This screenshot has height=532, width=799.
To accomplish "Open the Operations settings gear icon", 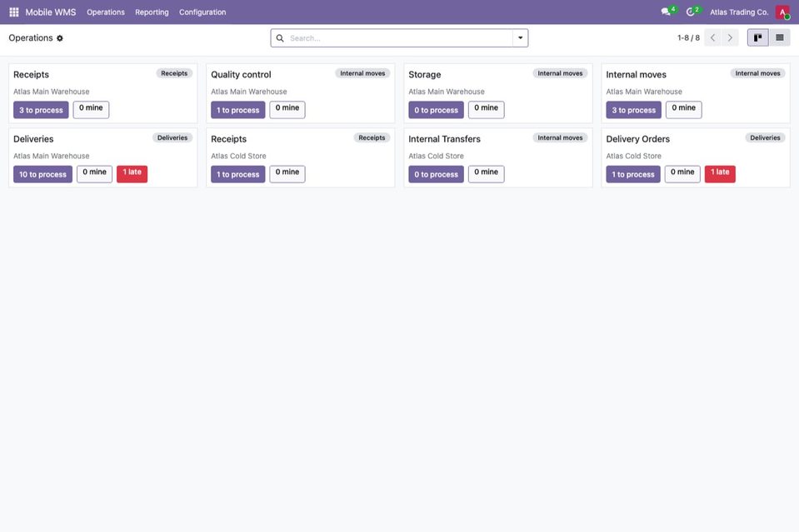I will click(60, 38).
